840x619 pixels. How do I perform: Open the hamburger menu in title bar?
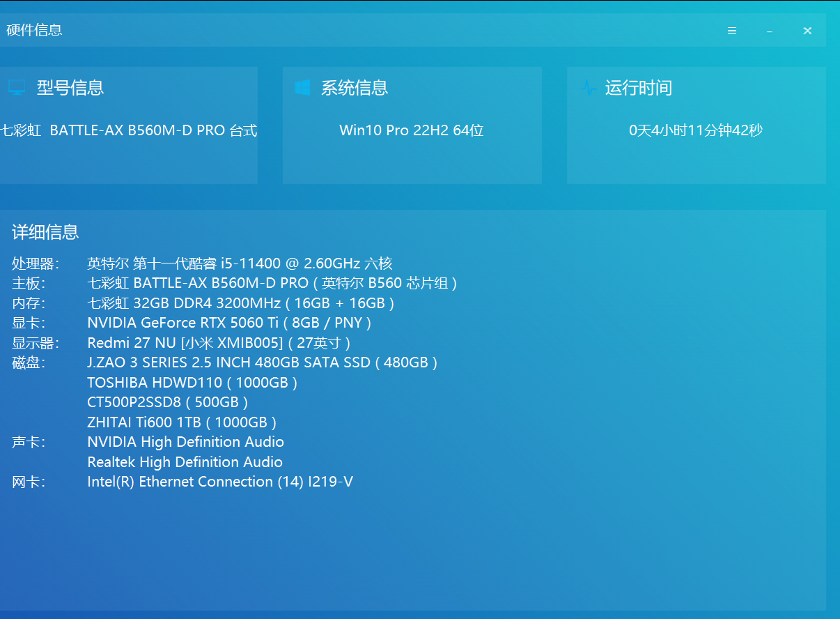pyautogui.click(x=732, y=31)
